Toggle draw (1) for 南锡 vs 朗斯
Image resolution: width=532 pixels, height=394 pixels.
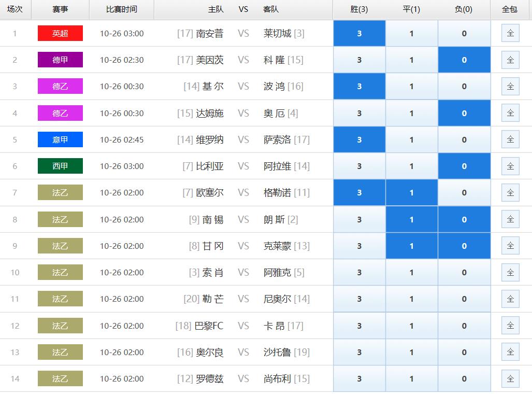pyautogui.click(x=411, y=219)
